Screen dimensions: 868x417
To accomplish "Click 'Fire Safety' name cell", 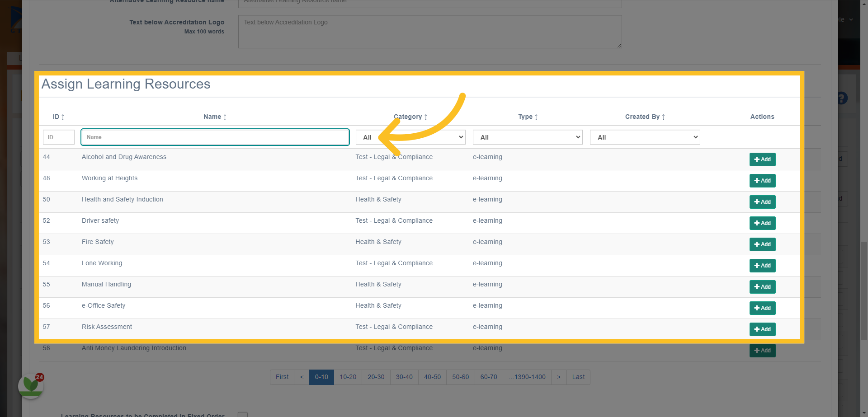I will (x=98, y=242).
